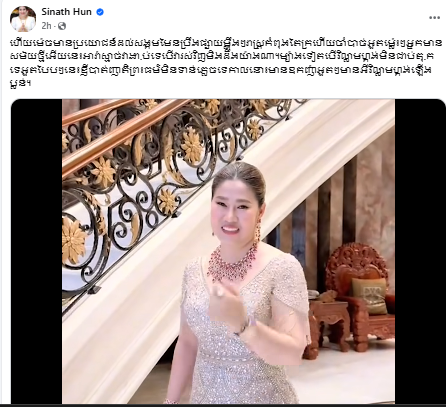
Task: Click the video's right black letterbox bar
Action: pos(420,252)
